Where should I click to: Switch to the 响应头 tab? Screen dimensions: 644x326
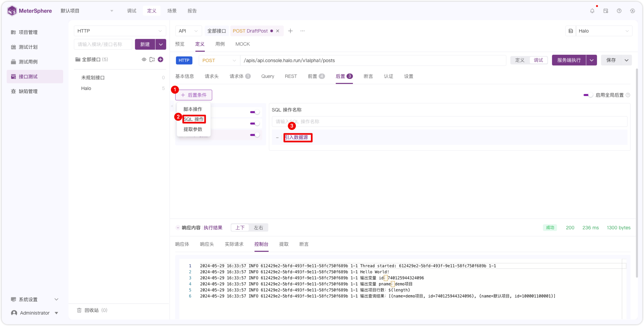point(207,244)
